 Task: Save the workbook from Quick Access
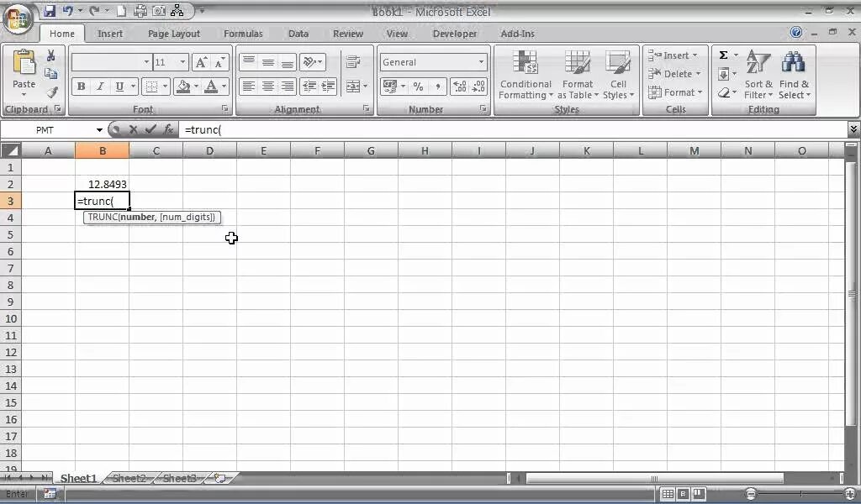pos(50,10)
